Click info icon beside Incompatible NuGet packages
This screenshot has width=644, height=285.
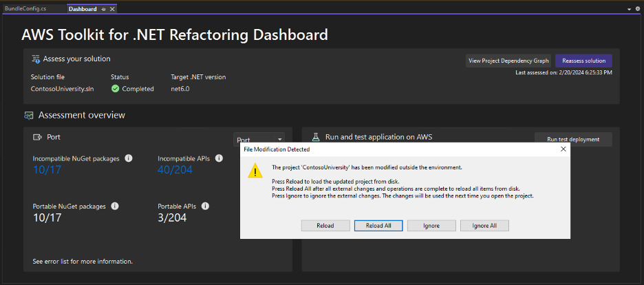coord(129,158)
